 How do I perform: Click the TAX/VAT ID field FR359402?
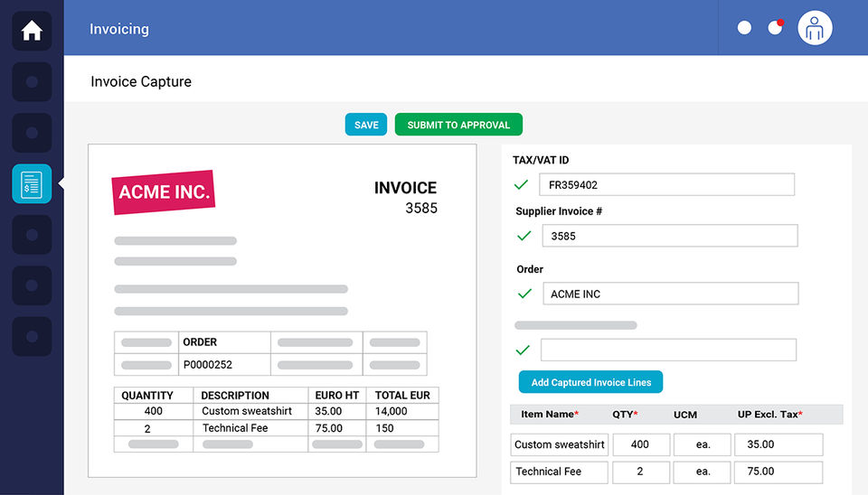point(666,185)
